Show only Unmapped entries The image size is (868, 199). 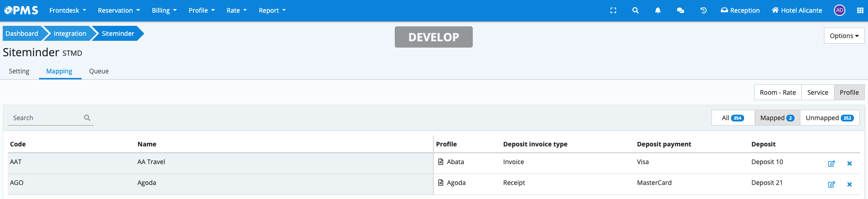point(829,118)
